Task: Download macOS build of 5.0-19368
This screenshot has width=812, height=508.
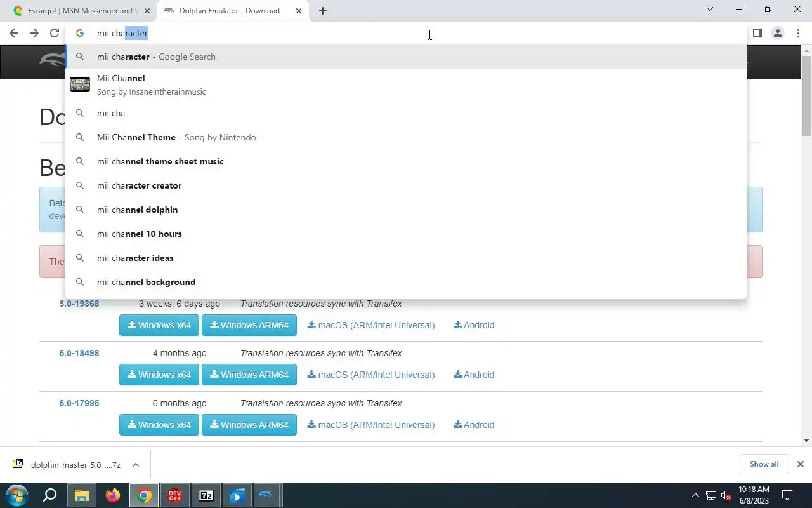Action: coord(371,325)
